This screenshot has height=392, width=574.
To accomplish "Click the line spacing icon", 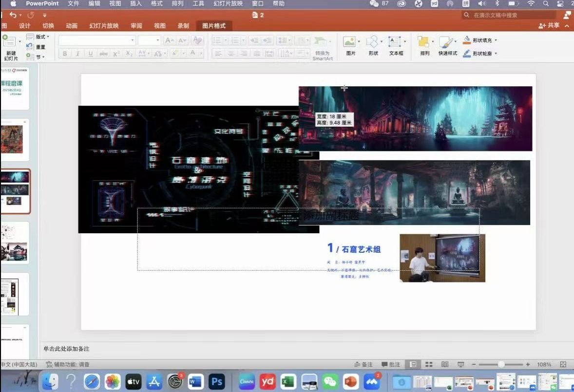I will (282, 40).
